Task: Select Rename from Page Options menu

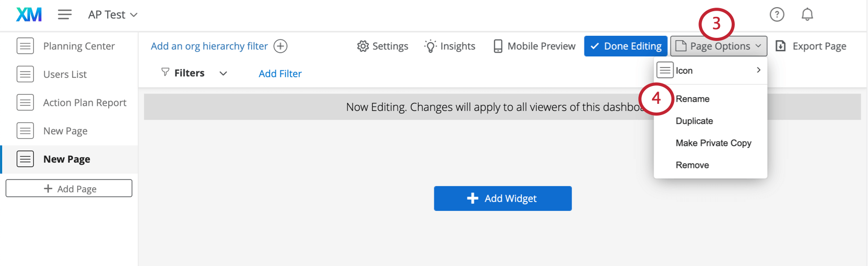Action: click(692, 99)
